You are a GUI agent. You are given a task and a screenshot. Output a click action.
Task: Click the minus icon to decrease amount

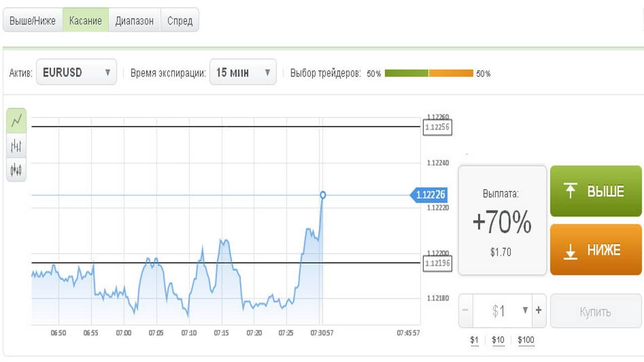click(465, 311)
